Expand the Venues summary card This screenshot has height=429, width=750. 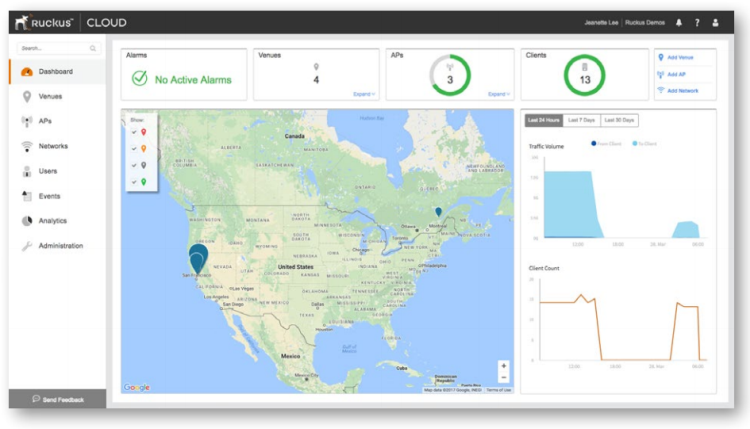click(x=364, y=94)
